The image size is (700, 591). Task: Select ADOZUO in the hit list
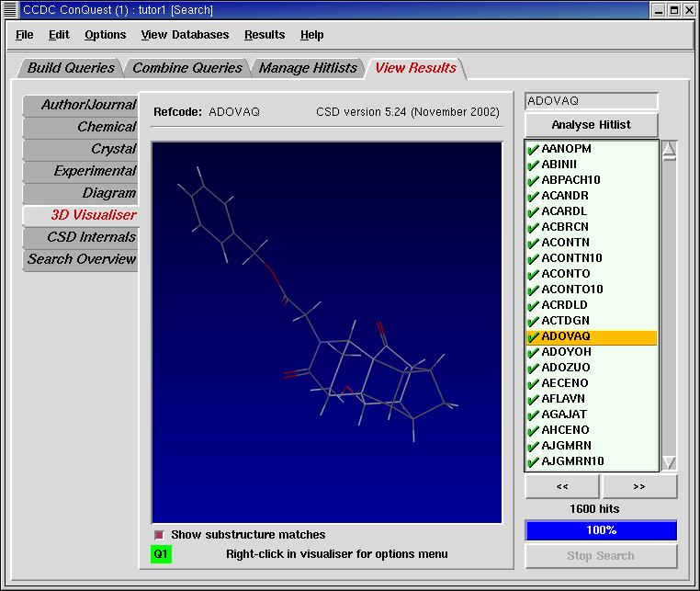(566, 368)
